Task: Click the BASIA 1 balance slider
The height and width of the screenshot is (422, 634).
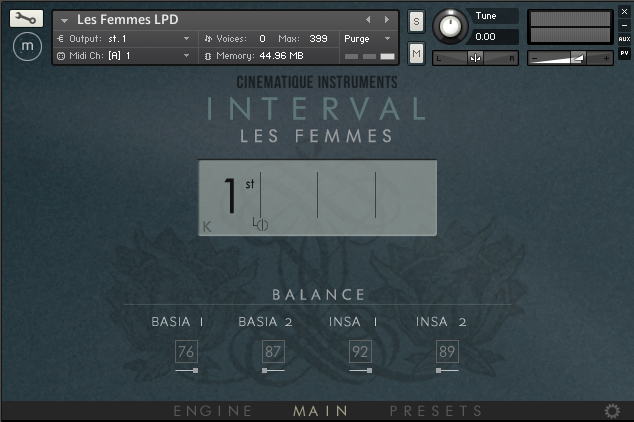Action: point(186,370)
